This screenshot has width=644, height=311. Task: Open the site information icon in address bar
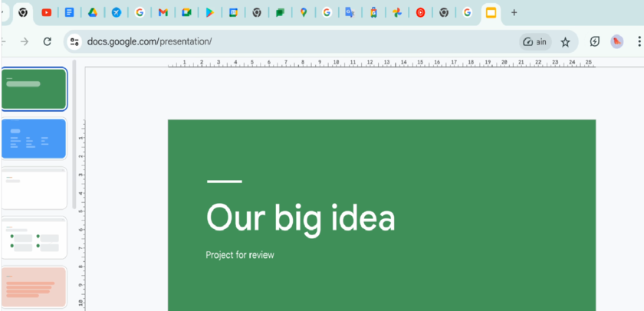click(x=74, y=42)
